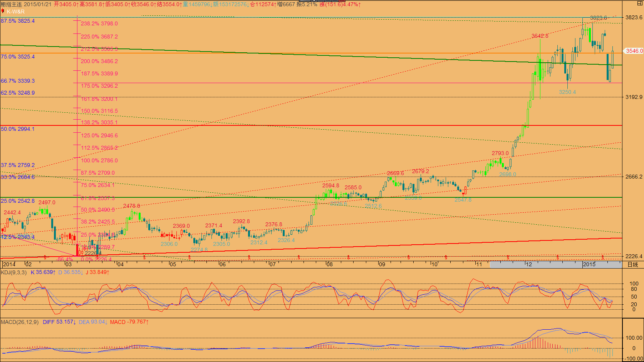Click the 25.0% 2542.8 retracement label
This screenshot has width=644, height=362.
(18, 201)
